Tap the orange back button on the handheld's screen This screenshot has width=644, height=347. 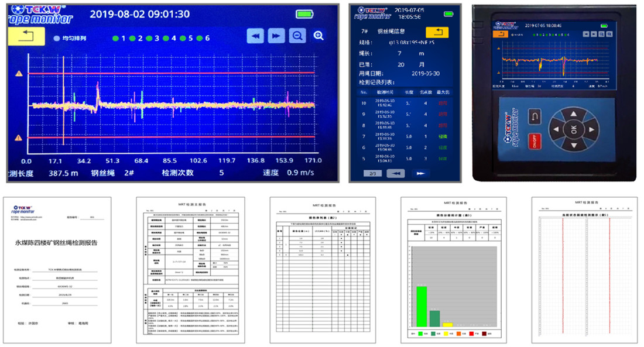(x=500, y=34)
